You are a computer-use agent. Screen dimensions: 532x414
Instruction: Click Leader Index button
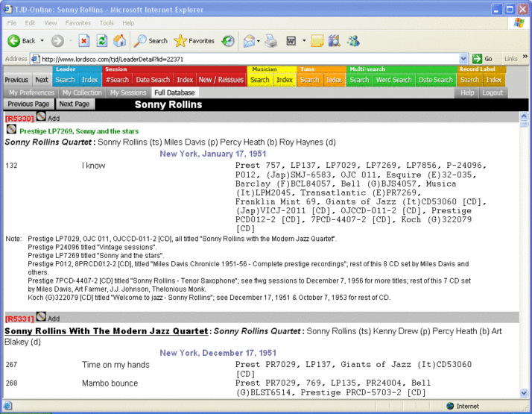(90, 80)
